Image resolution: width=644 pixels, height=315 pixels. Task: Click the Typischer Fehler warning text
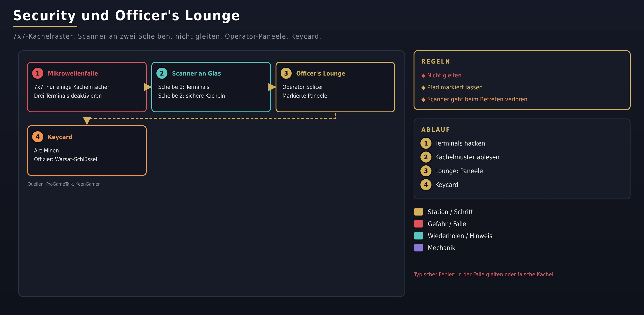pyautogui.click(x=484, y=274)
